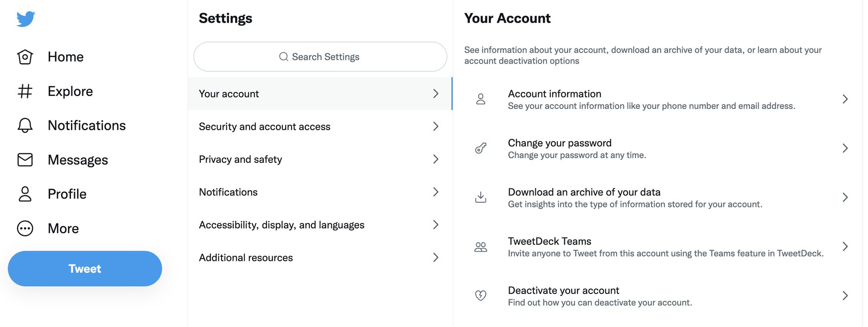Open Profile person icon in sidebar
868x327 pixels.
[25, 194]
